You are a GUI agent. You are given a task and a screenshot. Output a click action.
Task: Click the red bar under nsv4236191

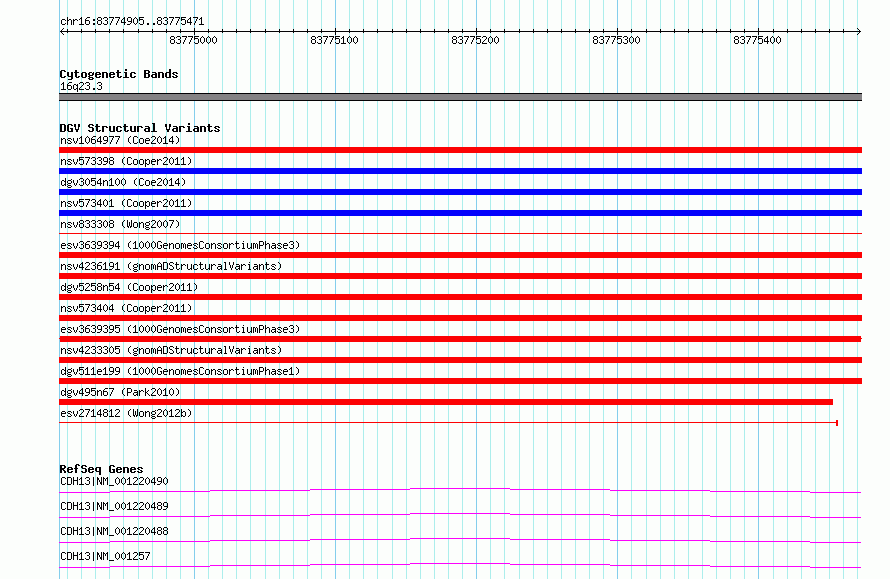click(460, 276)
